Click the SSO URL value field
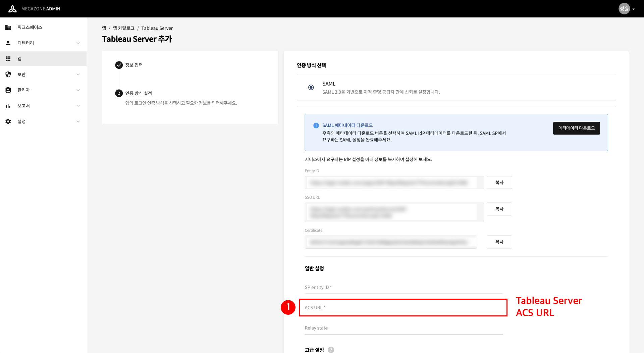Viewport: 644px width, 353px height. coord(394,212)
